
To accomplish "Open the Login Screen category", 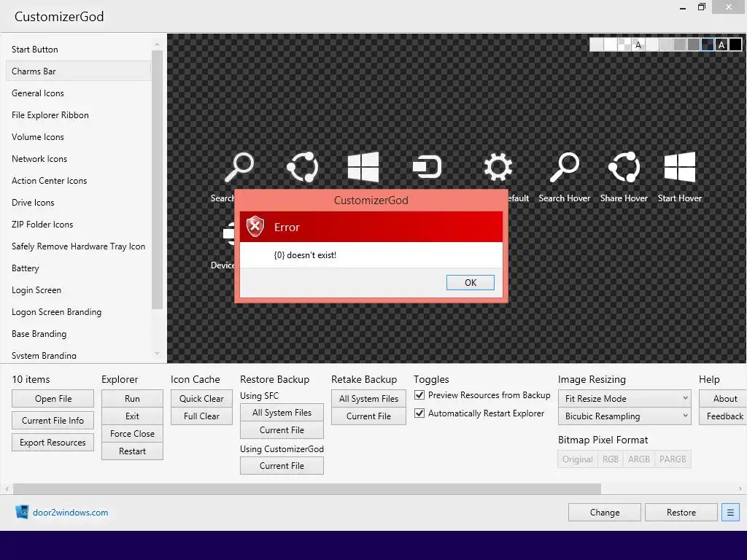I will pos(79,290).
